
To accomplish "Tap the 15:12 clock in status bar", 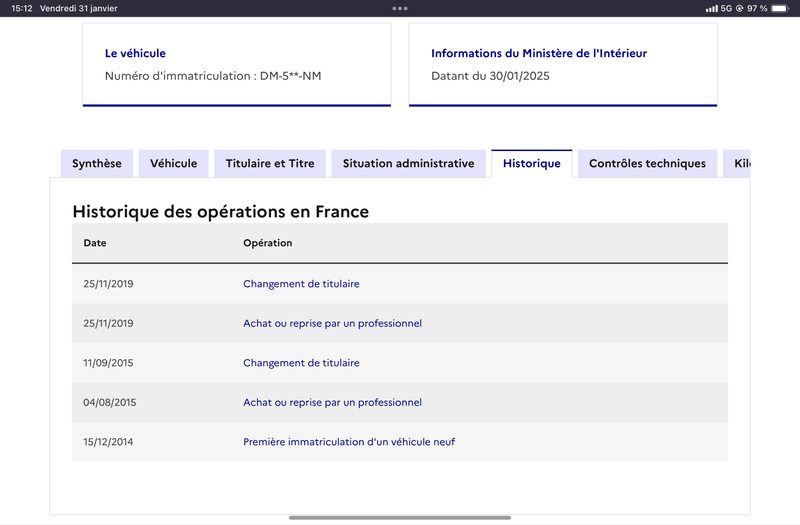I will (x=22, y=8).
